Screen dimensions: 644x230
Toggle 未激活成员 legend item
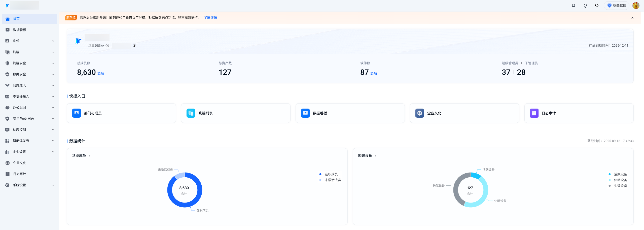tap(330, 180)
